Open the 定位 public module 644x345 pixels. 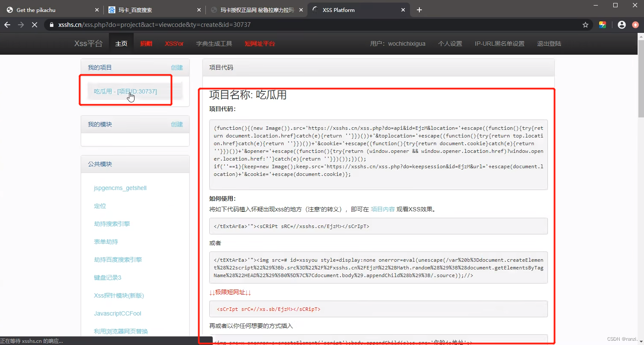[100, 206]
